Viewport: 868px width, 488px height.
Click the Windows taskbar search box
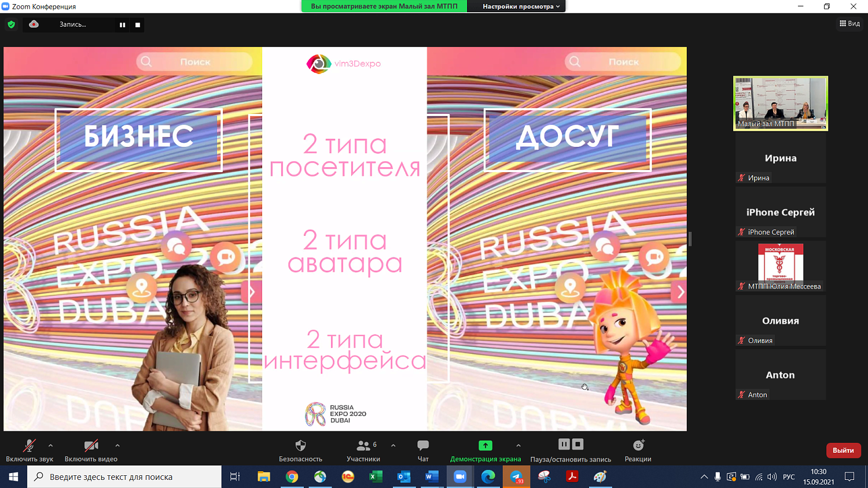coord(124,477)
